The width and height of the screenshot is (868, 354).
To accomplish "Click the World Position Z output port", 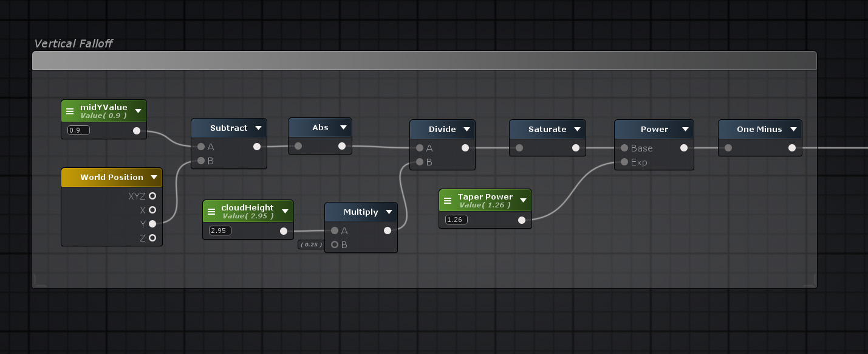I will [x=152, y=238].
